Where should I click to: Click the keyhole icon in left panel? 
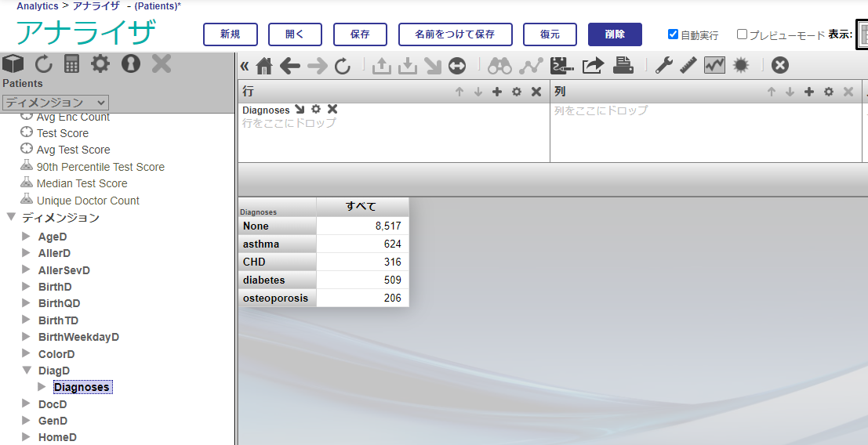tap(130, 63)
